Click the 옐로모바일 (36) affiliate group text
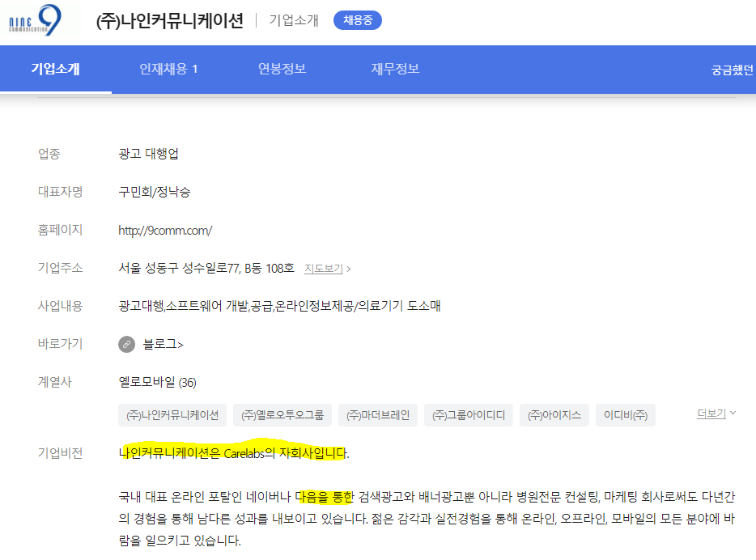Image resolution: width=756 pixels, height=560 pixels. click(x=157, y=382)
